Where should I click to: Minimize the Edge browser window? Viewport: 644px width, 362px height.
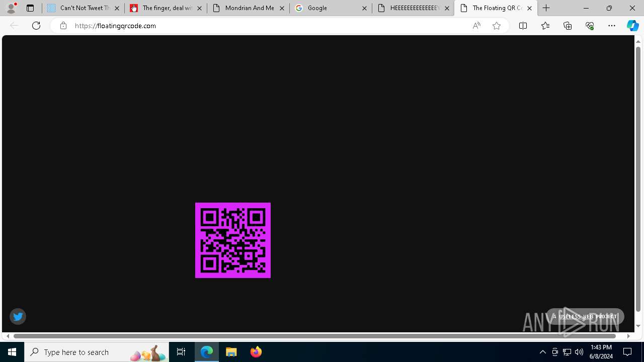pos(586,8)
